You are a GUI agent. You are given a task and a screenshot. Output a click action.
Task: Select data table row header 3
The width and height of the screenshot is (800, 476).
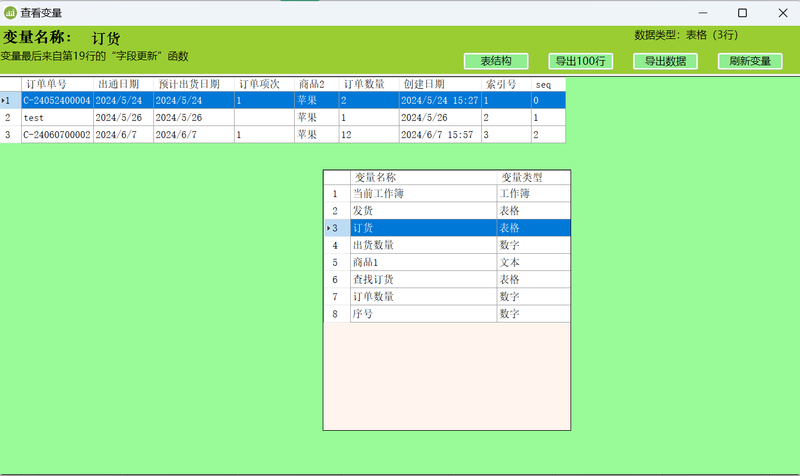(10, 135)
